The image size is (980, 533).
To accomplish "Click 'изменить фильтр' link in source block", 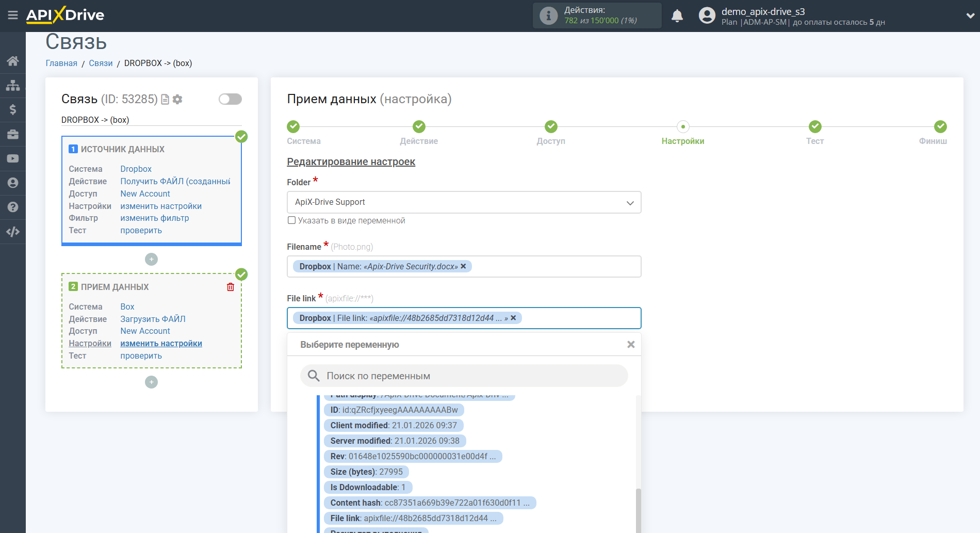I will coord(155,218).
